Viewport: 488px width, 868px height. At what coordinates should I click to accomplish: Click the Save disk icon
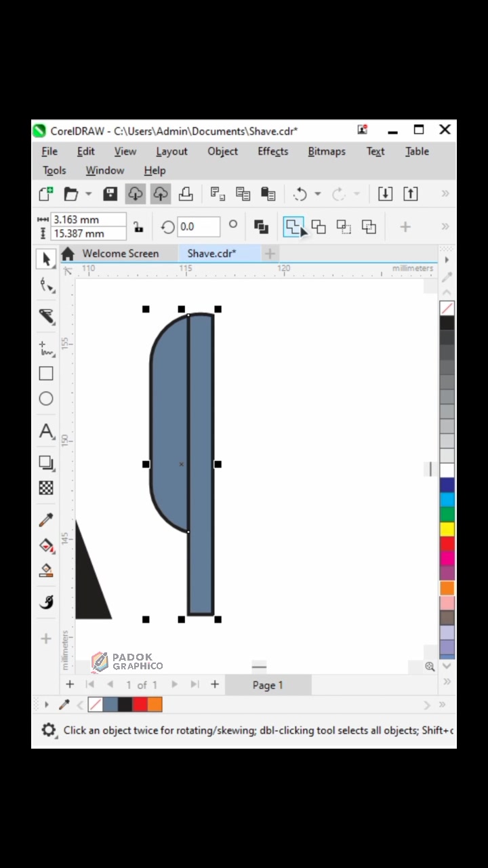pyautogui.click(x=110, y=194)
